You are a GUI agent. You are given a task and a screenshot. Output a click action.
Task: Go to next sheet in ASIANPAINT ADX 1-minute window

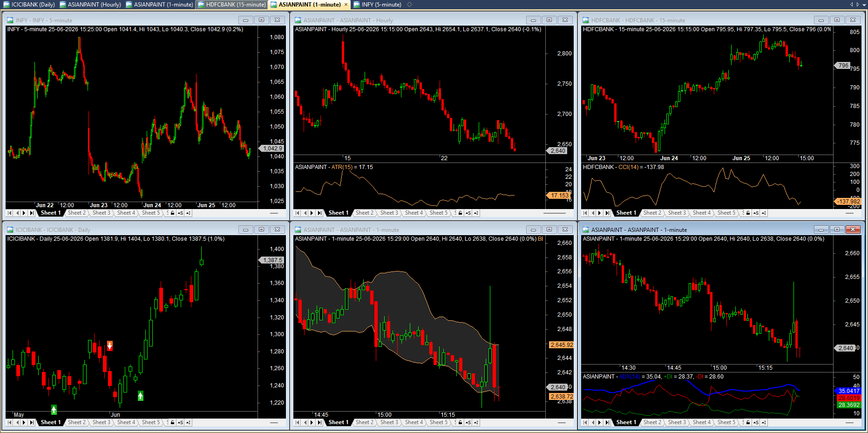click(600, 422)
